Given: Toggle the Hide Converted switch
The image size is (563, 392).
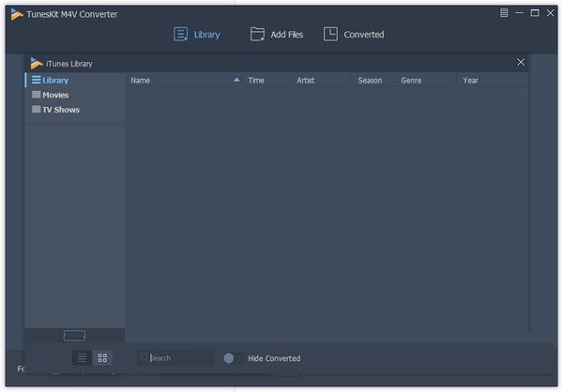Looking at the screenshot, I should (x=233, y=358).
